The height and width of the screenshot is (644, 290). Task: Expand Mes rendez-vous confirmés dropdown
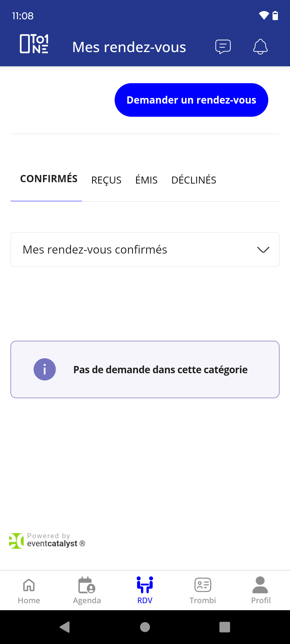(x=145, y=250)
